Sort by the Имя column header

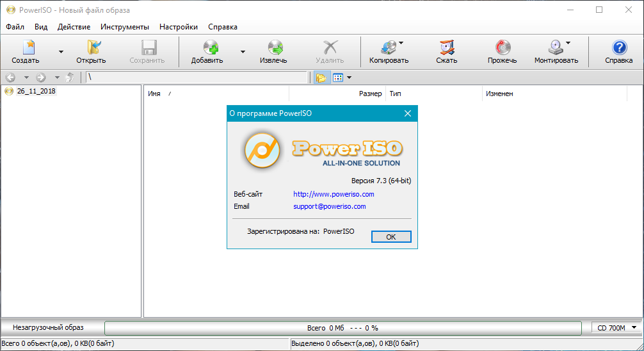click(216, 94)
